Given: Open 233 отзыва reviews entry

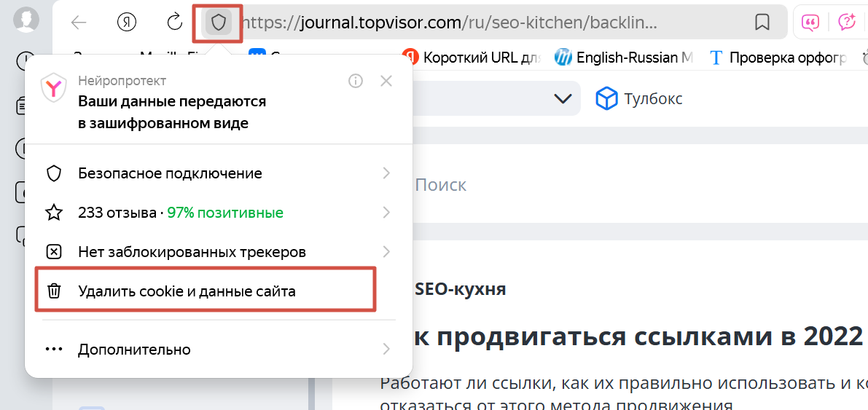Looking at the screenshot, I should pos(219,213).
